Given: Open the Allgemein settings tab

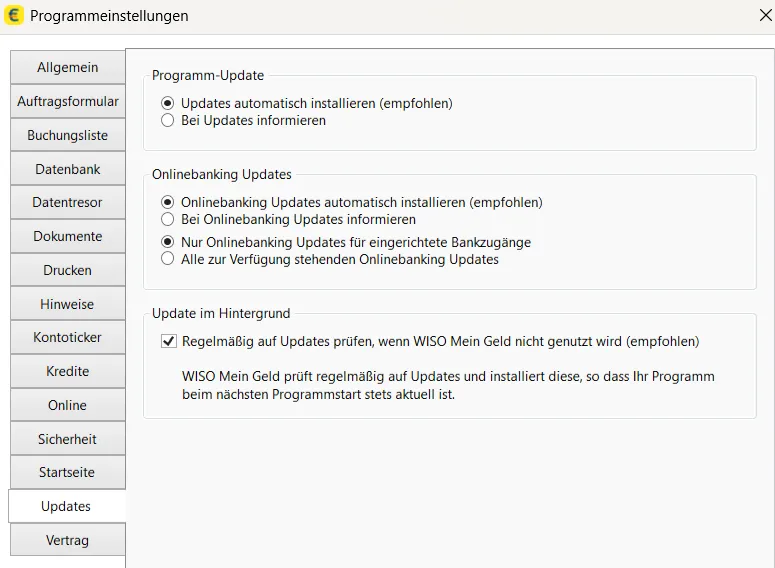Looking at the screenshot, I should point(67,67).
